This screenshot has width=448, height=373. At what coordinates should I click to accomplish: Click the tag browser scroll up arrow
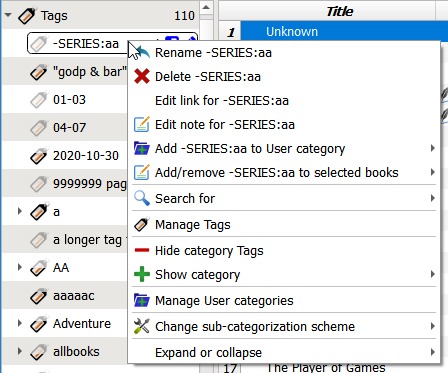pyautogui.click(x=206, y=7)
